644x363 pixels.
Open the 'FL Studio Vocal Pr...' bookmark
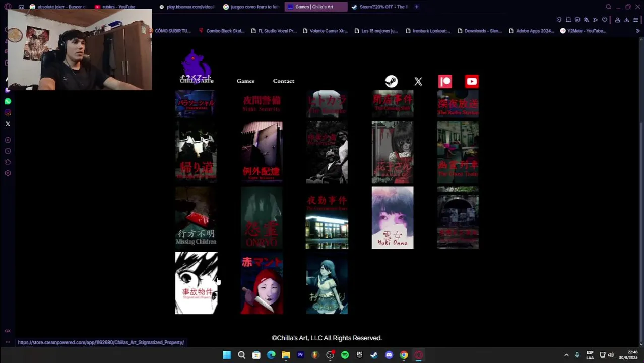point(274,31)
